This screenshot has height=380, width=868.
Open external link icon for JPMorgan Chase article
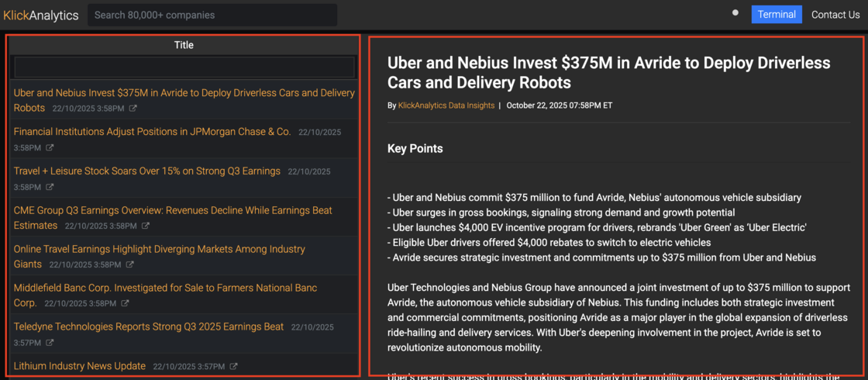(50, 148)
